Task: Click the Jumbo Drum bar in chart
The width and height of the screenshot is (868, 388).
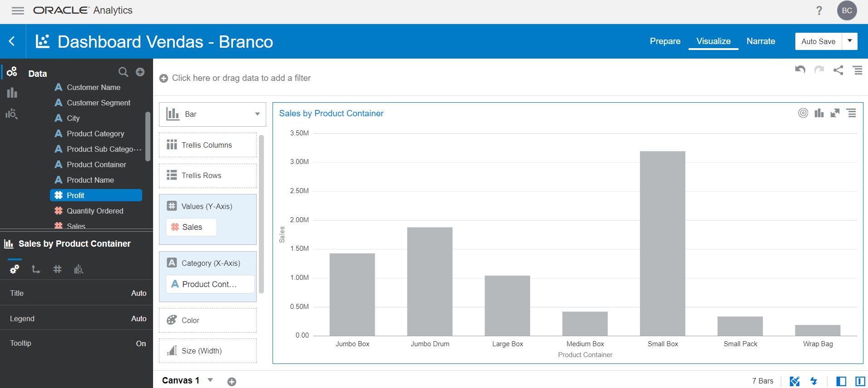Action: tap(430, 282)
